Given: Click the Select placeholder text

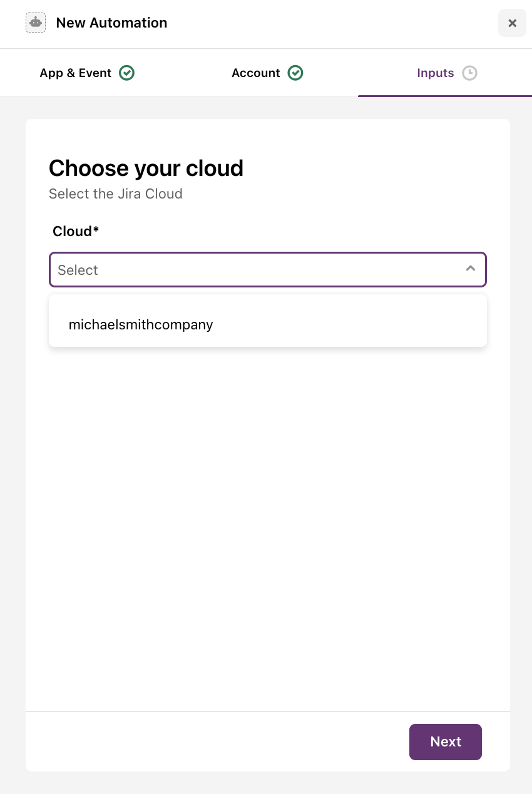Looking at the screenshot, I should [78, 270].
